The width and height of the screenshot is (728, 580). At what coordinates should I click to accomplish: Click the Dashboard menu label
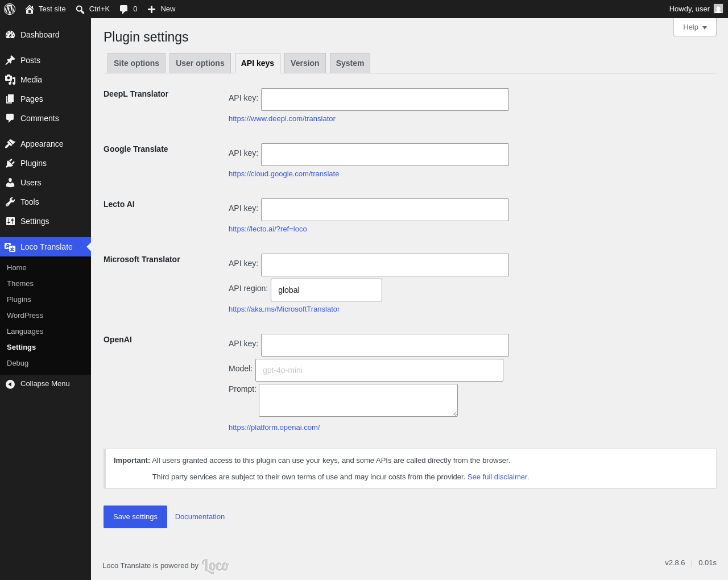coord(40,35)
